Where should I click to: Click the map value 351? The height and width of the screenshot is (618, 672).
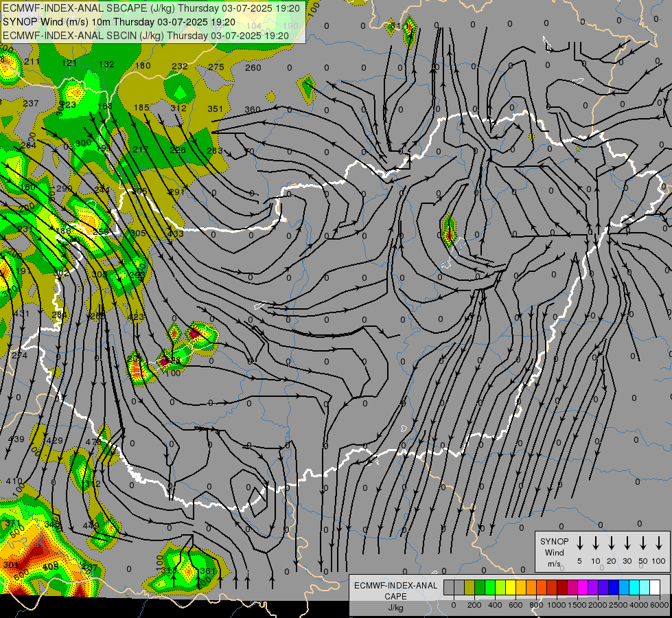[215, 109]
